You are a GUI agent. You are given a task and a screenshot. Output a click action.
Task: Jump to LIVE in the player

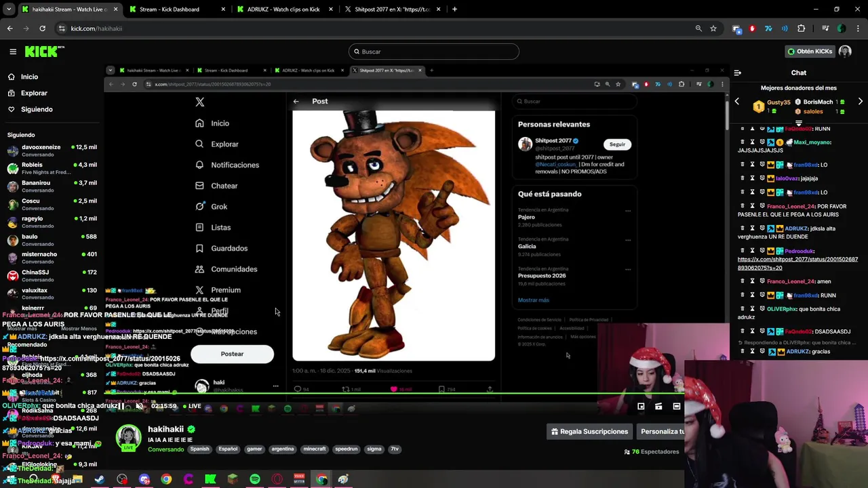[x=191, y=406]
